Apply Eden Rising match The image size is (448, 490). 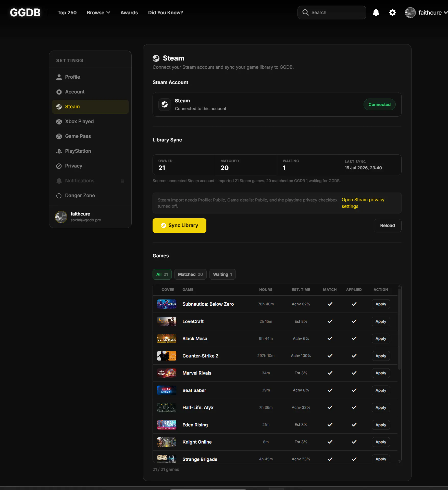point(381,425)
